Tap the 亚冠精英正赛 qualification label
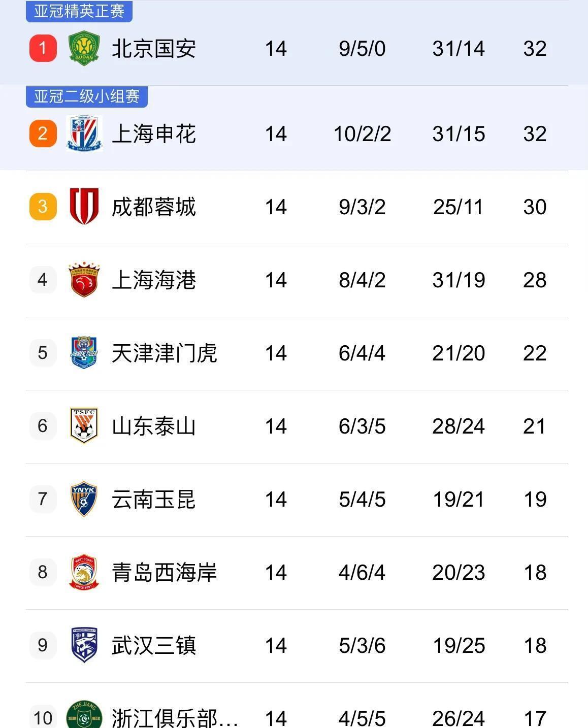Viewport: 588px width, 728px height. pos(79,11)
